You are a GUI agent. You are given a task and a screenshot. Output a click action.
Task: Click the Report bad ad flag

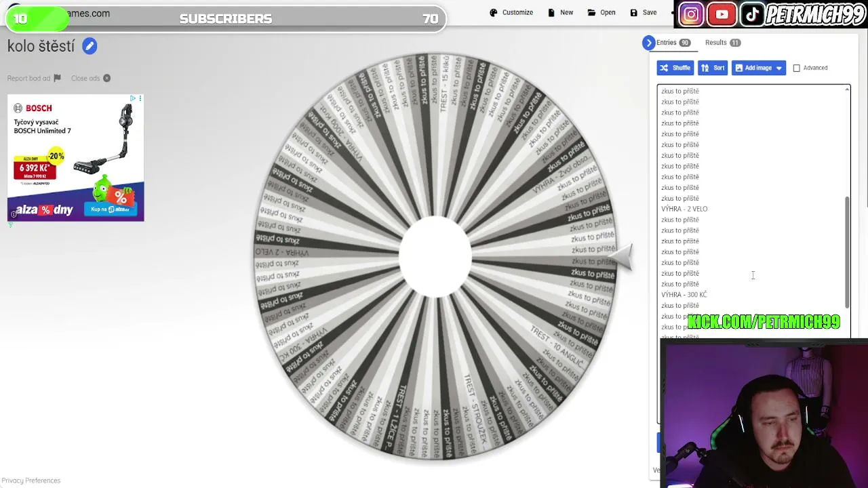57,78
